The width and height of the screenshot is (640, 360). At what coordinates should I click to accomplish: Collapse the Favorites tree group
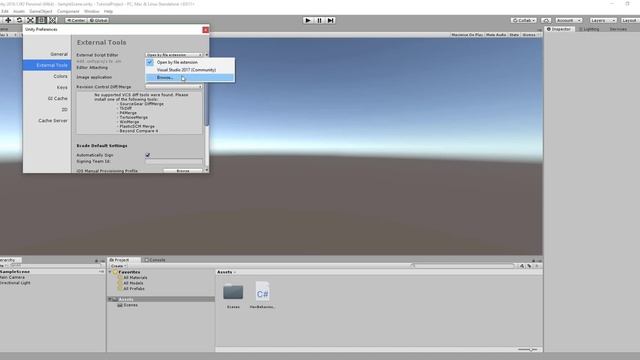pyautogui.click(x=110, y=272)
